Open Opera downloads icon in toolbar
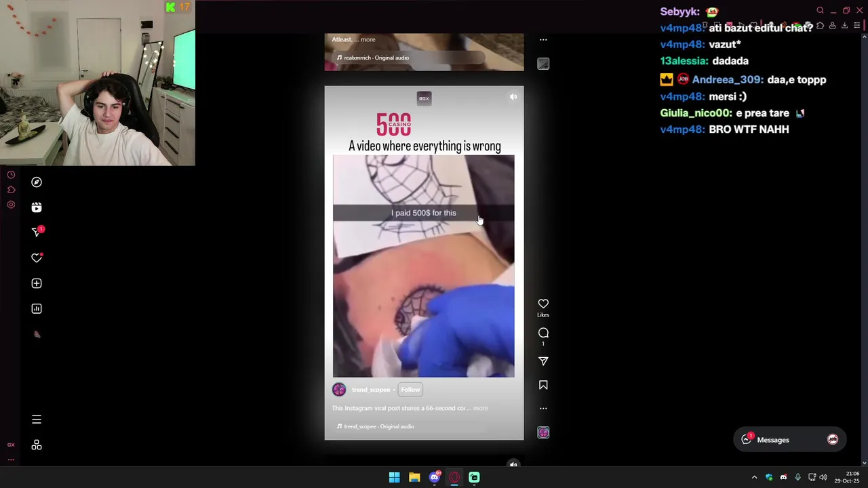This screenshot has height=488, width=868. [844, 26]
